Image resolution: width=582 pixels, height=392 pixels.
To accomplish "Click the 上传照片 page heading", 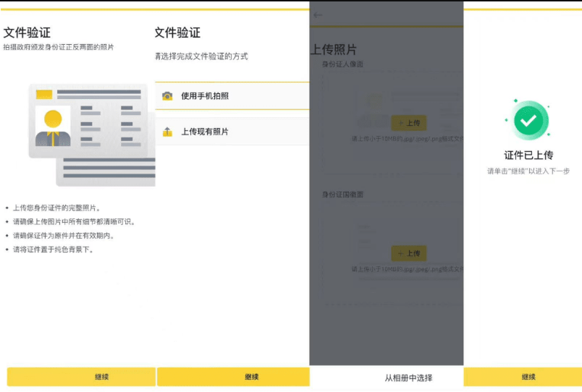I will (x=334, y=50).
